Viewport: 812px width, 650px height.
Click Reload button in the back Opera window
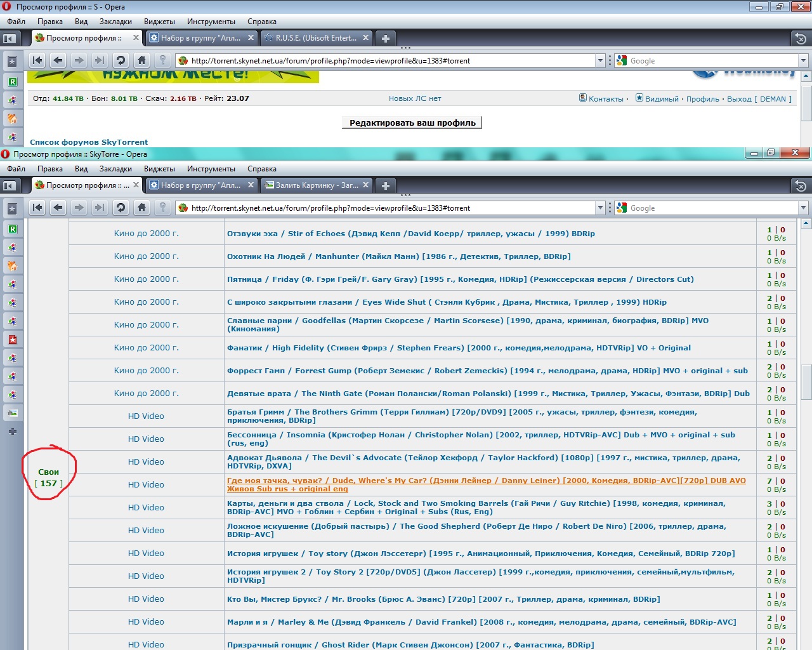(121, 60)
